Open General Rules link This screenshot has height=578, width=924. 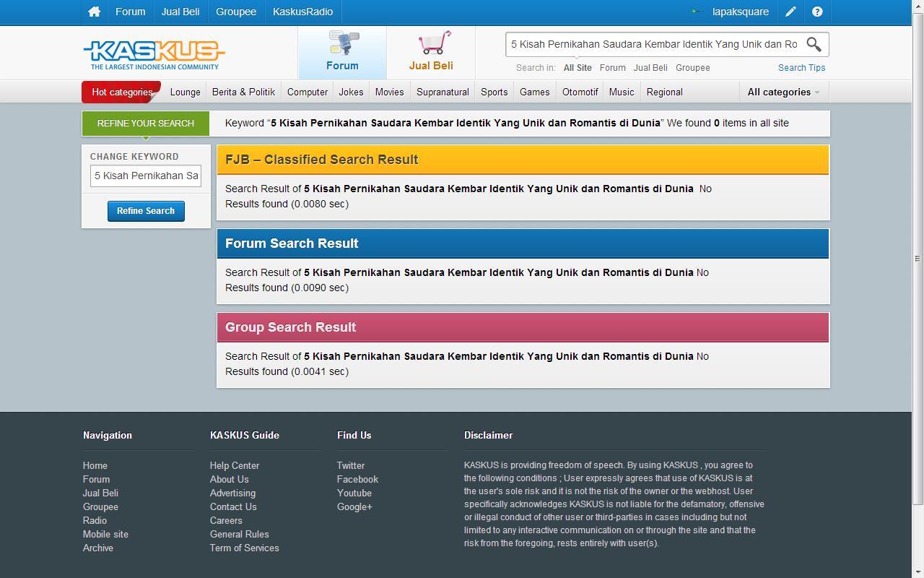click(239, 535)
